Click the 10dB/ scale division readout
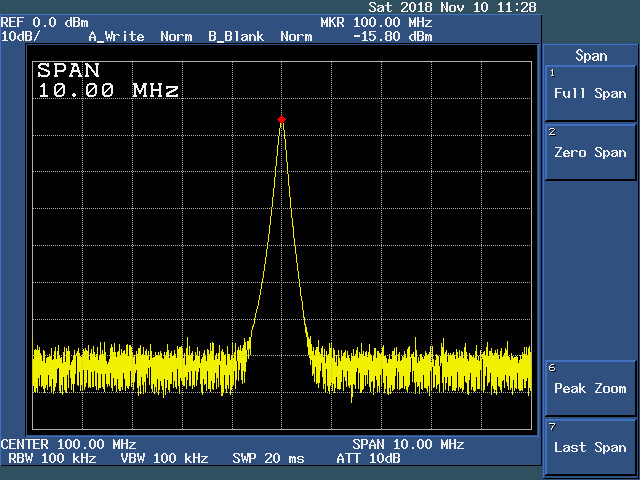640x480 pixels. pos(21,36)
